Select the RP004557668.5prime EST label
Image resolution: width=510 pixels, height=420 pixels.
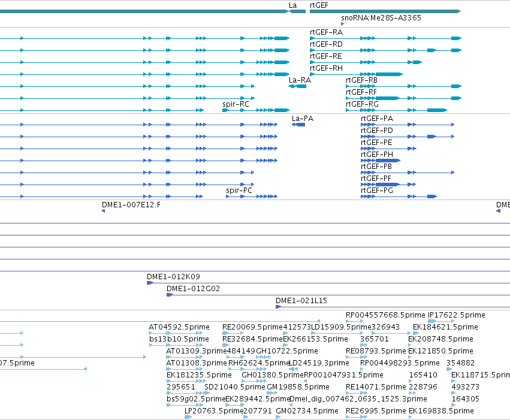click(x=385, y=315)
